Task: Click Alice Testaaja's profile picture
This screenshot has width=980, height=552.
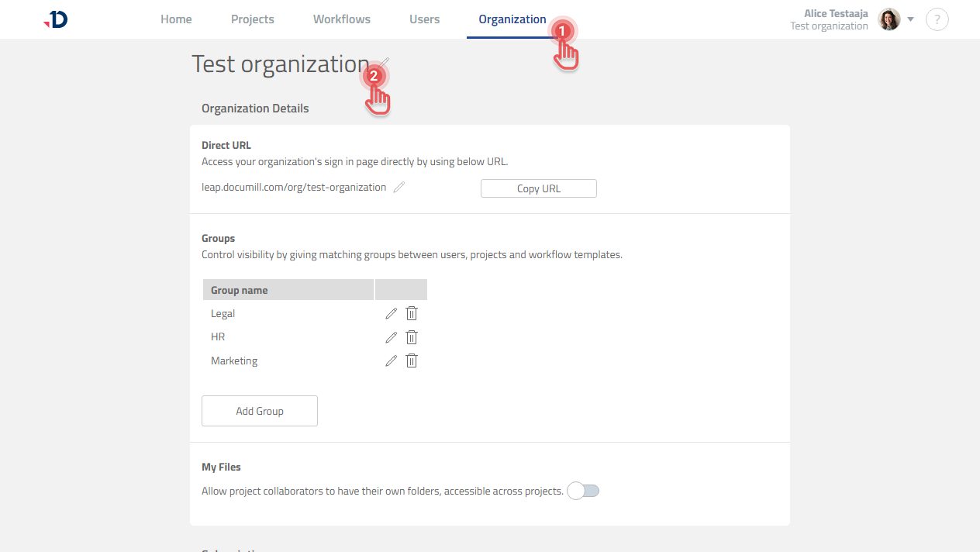Action: click(889, 19)
